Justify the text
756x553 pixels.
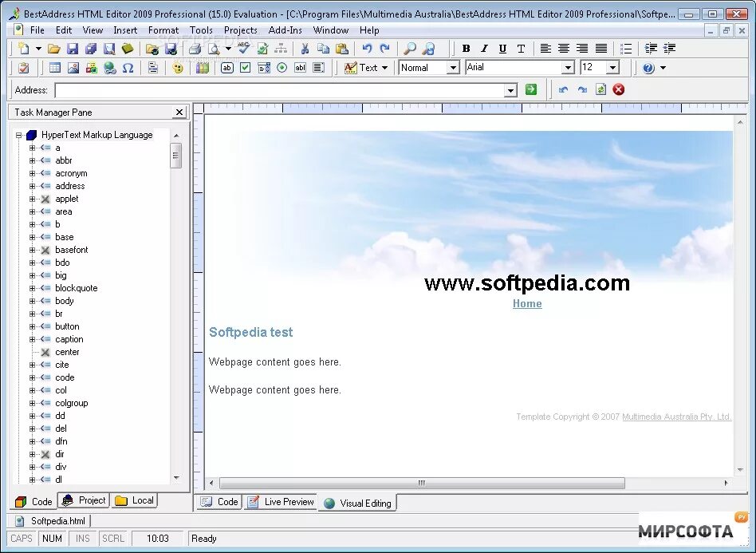pyautogui.click(x=600, y=48)
